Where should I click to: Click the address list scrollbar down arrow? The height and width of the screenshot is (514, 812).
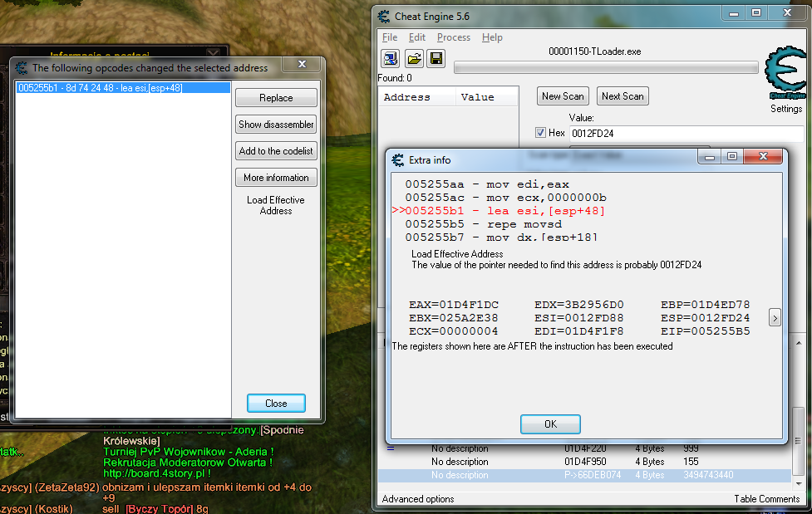click(x=798, y=482)
